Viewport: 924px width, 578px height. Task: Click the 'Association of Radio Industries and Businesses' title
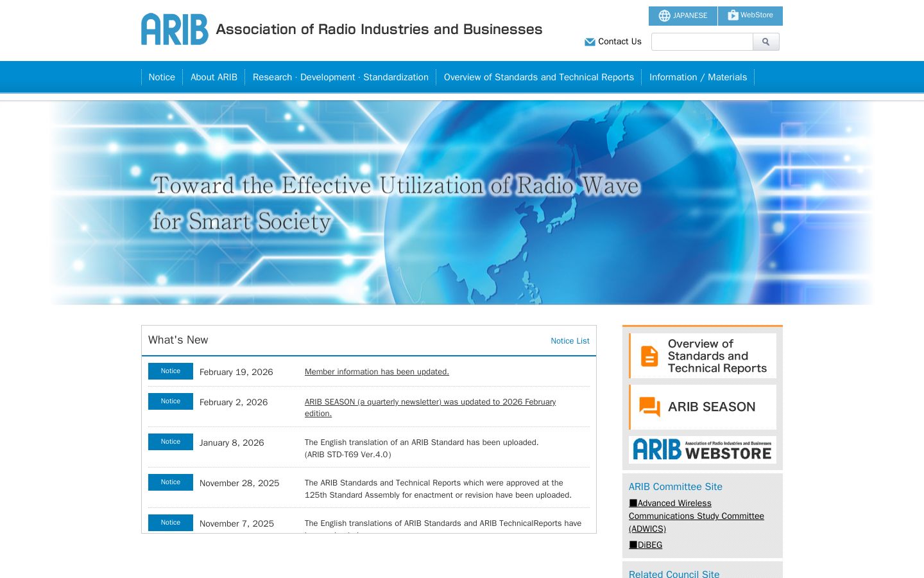pyautogui.click(x=379, y=30)
